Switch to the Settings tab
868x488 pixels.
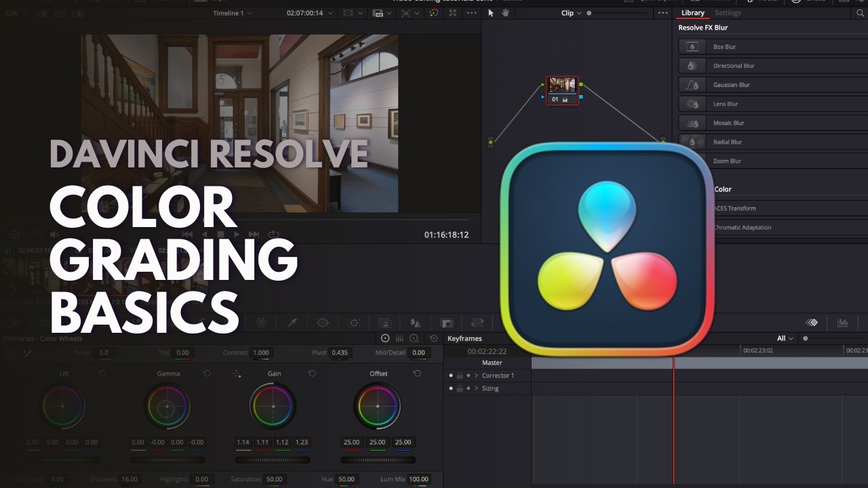pyautogui.click(x=728, y=13)
